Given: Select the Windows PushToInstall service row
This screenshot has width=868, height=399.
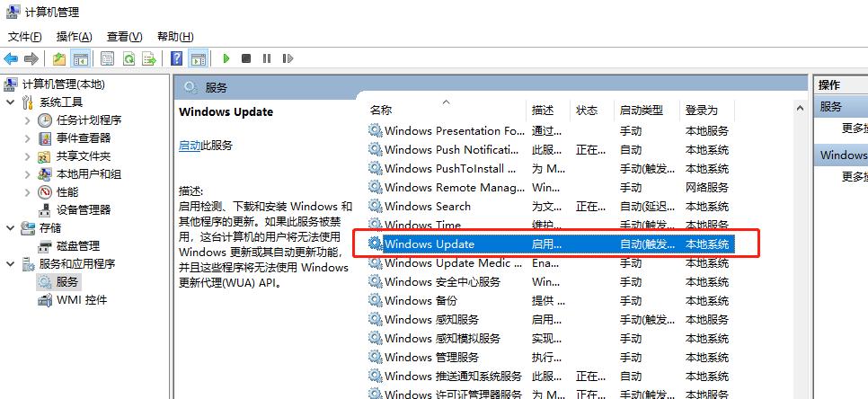Looking at the screenshot, I should pos(552,169).
